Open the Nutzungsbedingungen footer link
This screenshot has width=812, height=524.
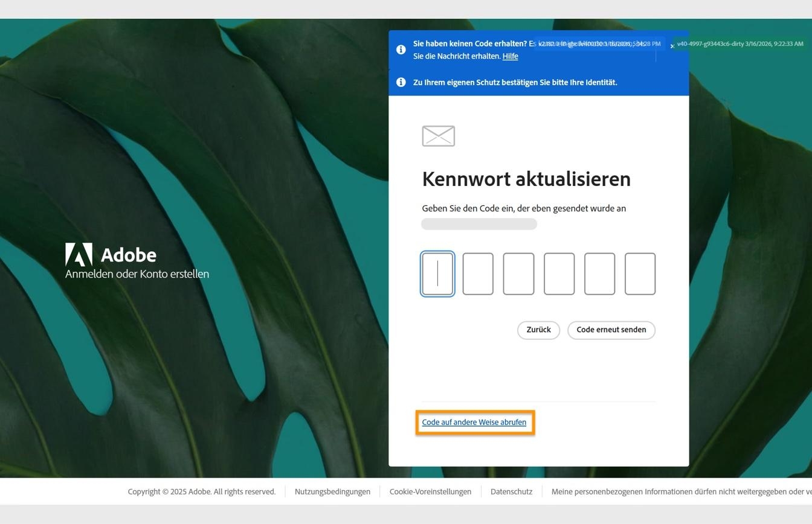coord(332,491)
